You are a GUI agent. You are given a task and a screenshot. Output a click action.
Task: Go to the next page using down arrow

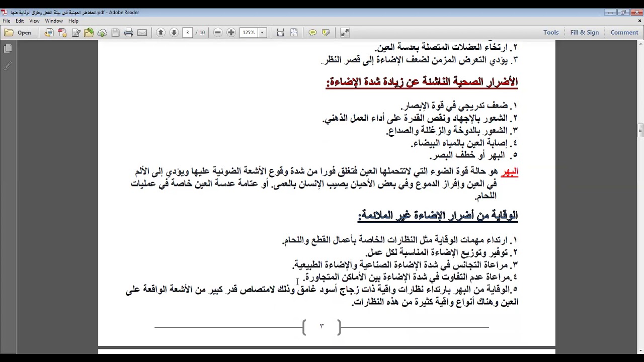174,33
